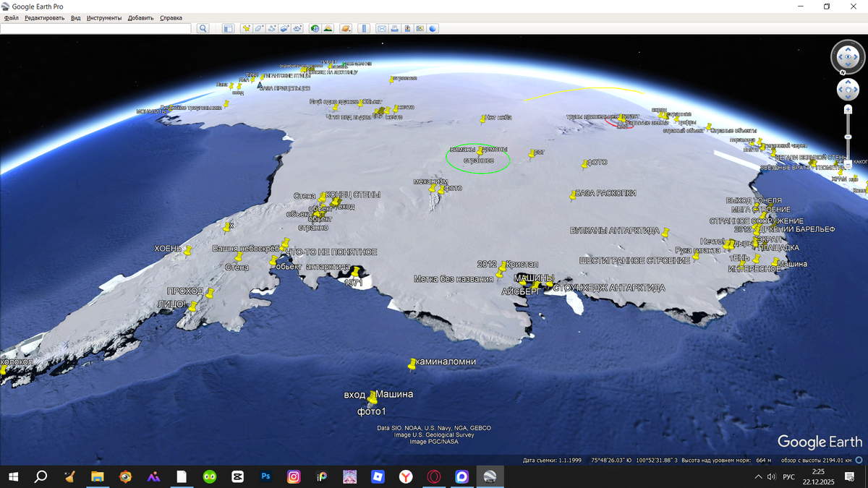Open Photoshop from the taskbar
This screenshot has height=488, width=868.
pyautogui.click(x=265, y=476)
